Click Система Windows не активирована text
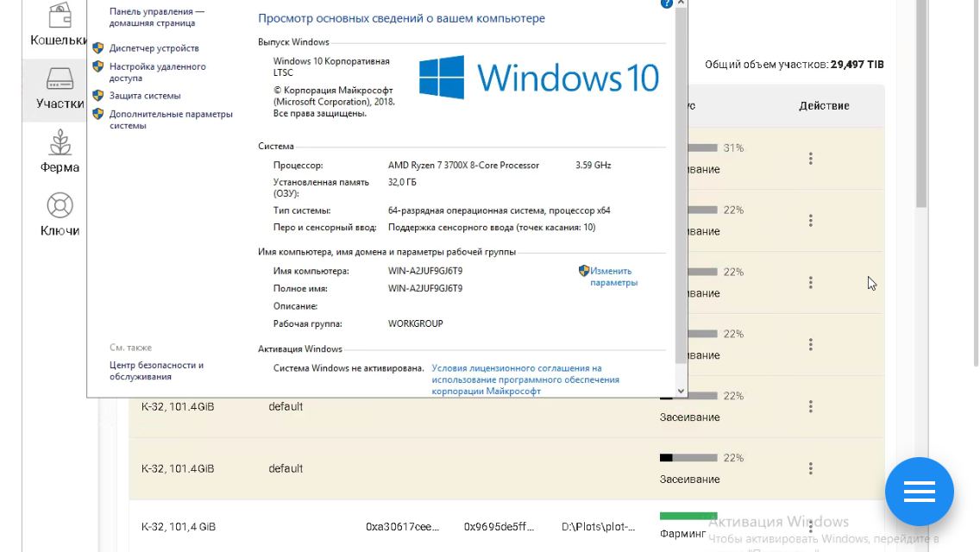Viewport: 980px width, 552px height. (349, 368)
